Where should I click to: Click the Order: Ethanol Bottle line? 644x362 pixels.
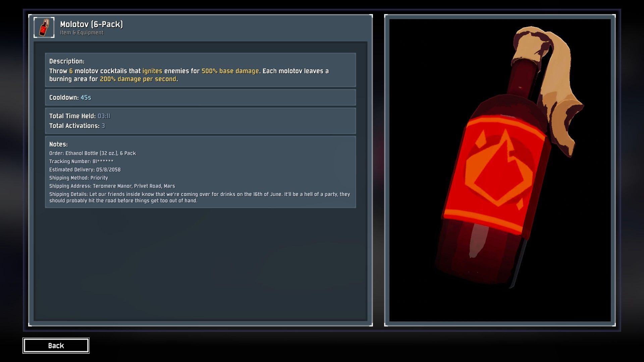click(x=93, y=153)
